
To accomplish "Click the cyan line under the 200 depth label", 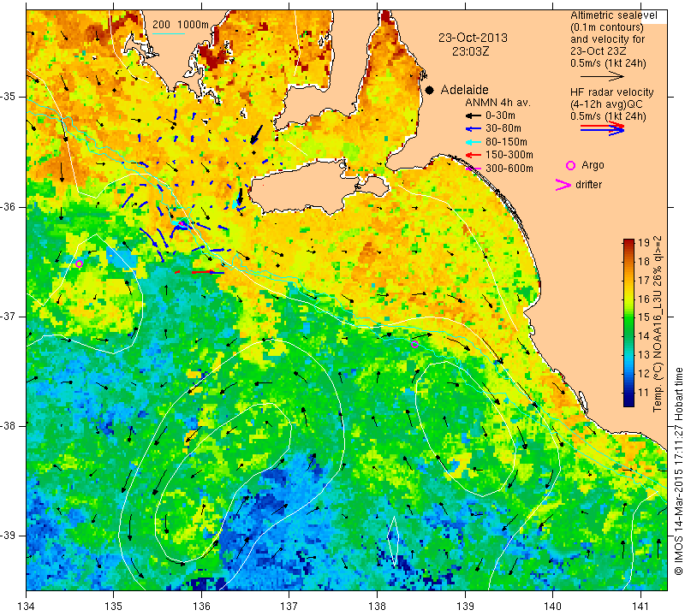I will coord(169,33).
